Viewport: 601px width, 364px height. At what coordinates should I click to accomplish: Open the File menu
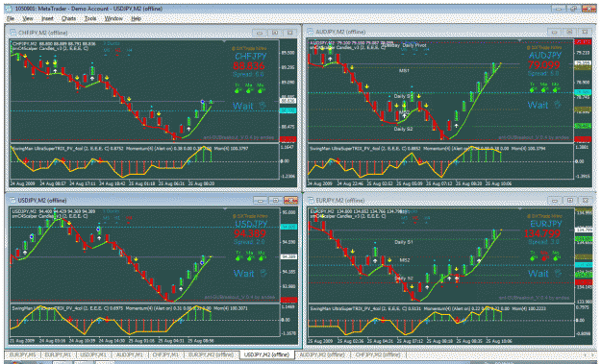(x=11, y=18)
